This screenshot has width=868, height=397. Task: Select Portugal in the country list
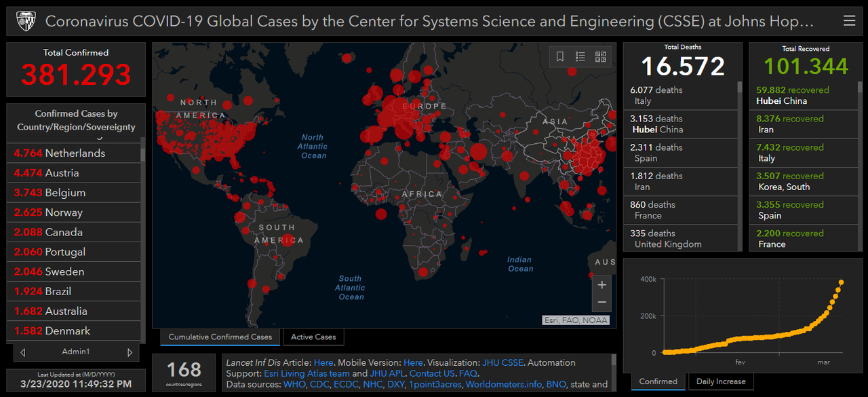[x=73, y=252]
